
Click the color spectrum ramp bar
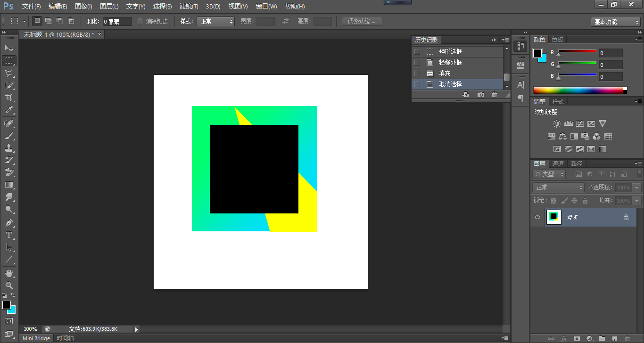(x=578, y=90)
